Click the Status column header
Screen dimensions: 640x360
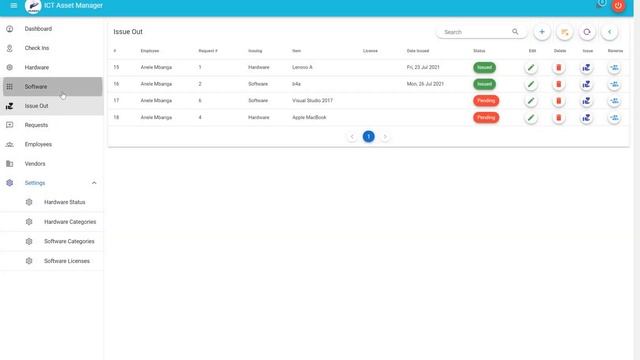pyautogui.click(x=479, y=51)
